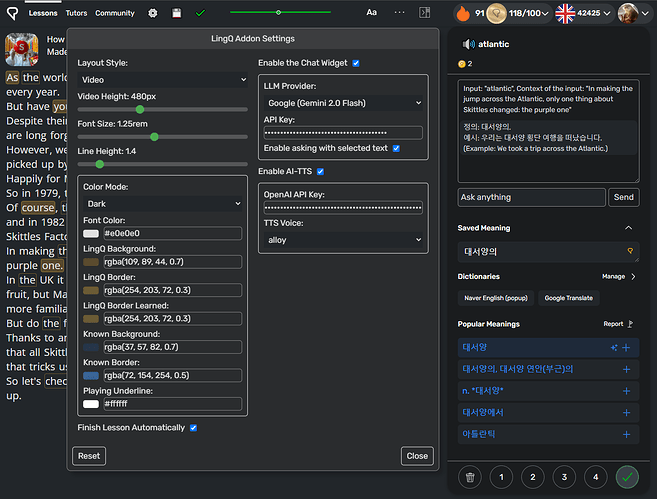Play audio for the word atlantic
This screenshot has height=499, width=657.
point(468,44)
